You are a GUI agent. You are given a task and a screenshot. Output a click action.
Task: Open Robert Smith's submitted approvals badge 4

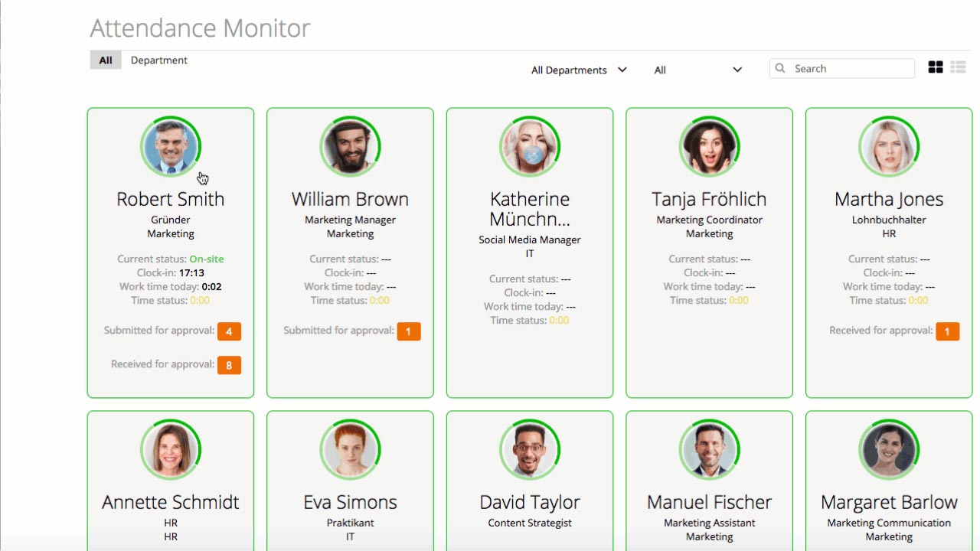pyautogui.click(x=229, y=331)
